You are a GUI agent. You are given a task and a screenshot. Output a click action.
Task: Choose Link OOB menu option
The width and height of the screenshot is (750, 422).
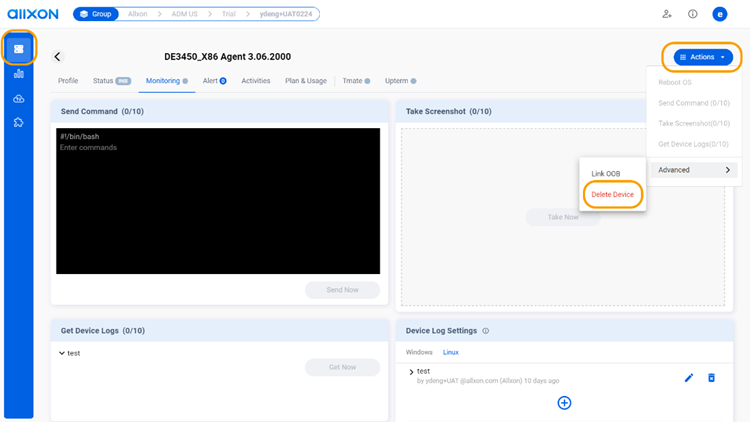606,174
